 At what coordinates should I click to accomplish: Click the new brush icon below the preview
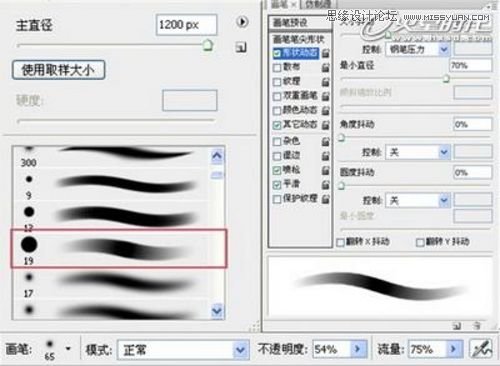click(457, 326)
